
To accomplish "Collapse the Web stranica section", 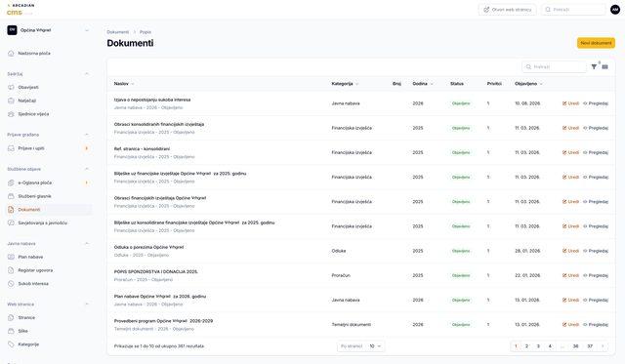I will point(87,304).
